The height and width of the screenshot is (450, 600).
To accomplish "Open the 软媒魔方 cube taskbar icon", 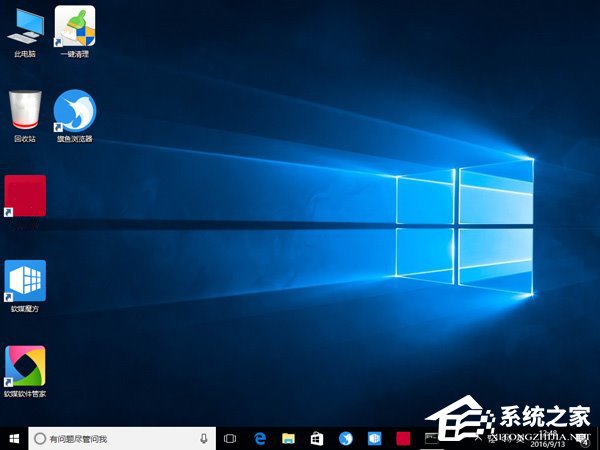I will point(374,439).
